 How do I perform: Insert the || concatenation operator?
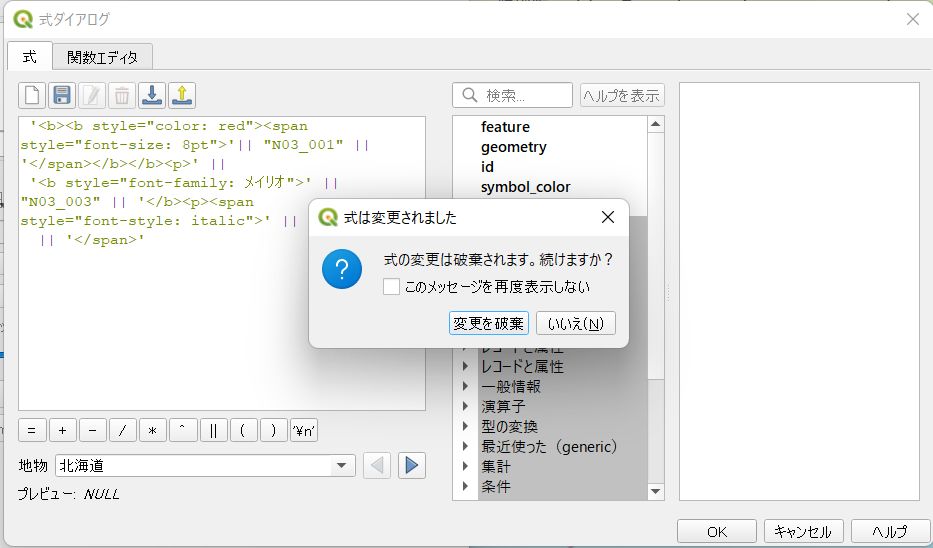pos(213,431)
